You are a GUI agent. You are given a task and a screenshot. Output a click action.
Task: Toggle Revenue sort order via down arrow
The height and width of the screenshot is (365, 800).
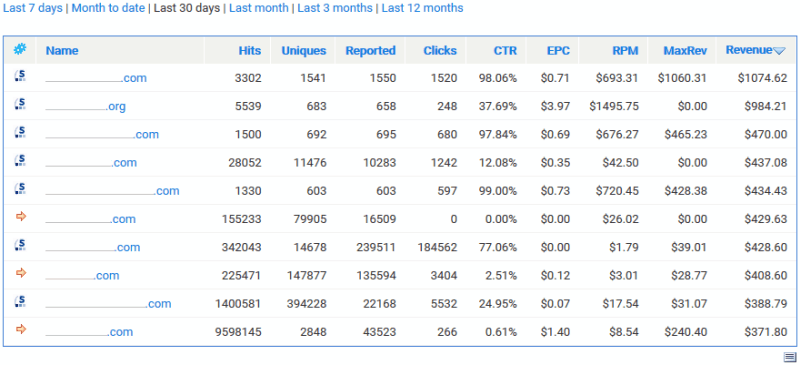pyautogui.click(x=779, y=51)
